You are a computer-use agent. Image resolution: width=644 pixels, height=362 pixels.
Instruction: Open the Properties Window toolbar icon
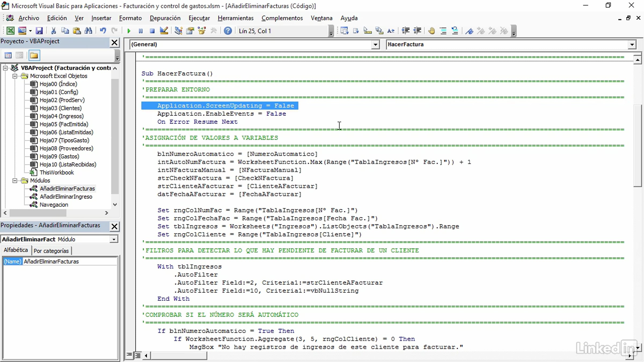pos(190,31)
